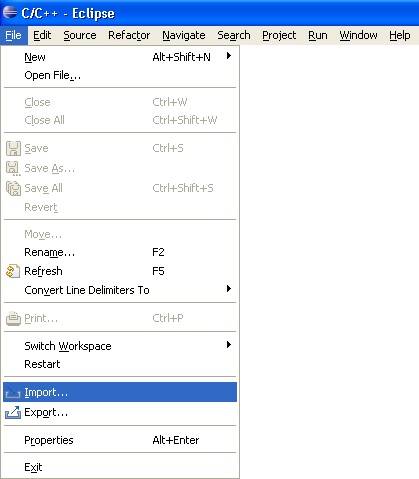Choose Exit from the File menu
Image resolution: width=419 pixels, height=479 pixels.
click(120, 467)
